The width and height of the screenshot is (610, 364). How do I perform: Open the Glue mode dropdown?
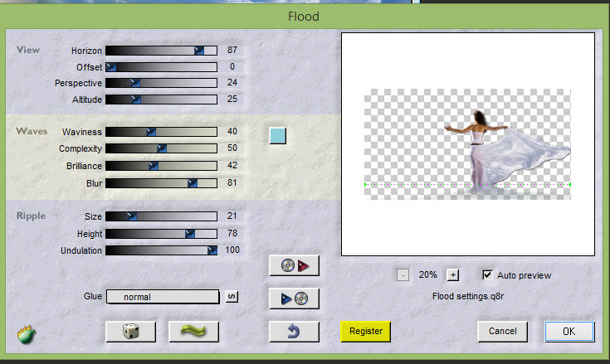(162, 296)
